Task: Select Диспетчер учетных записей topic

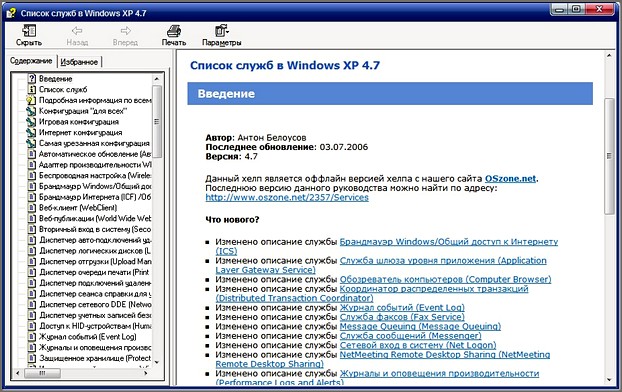Action: (95, 315)
